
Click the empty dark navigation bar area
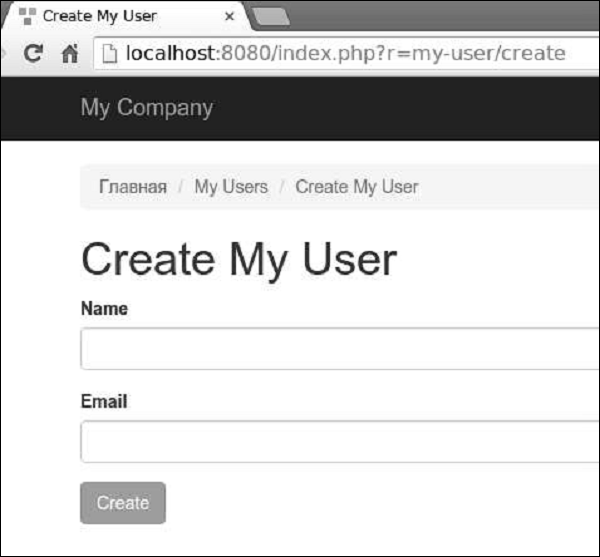pyautogui.click(x=420, y=108)
